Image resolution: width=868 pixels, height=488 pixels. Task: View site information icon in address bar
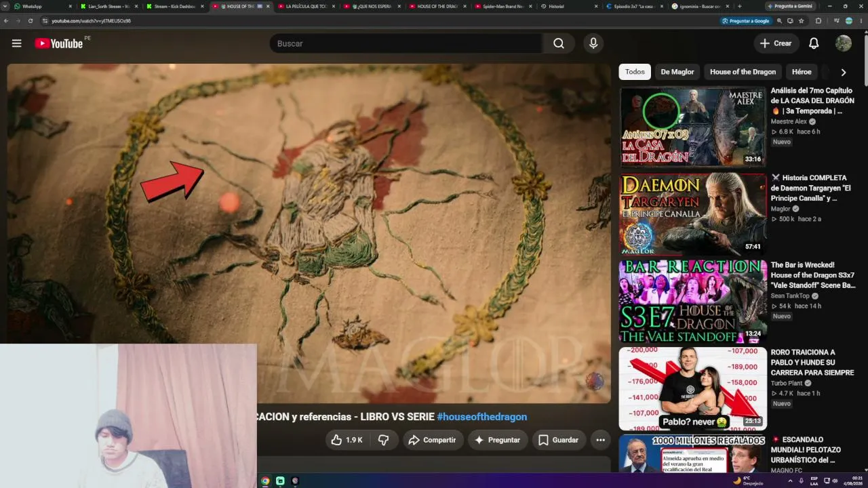[x=45, y=21]
